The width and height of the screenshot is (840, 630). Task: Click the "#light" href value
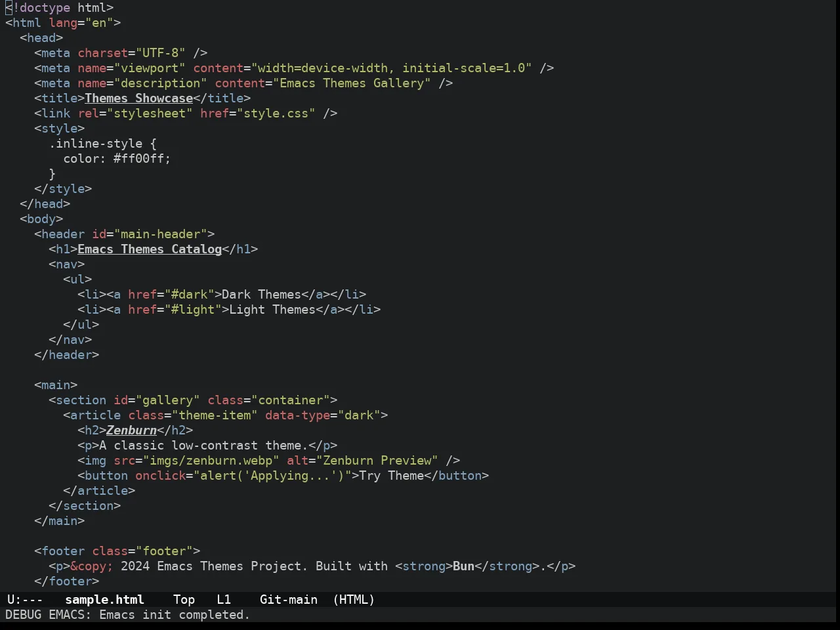coord(193,309)
